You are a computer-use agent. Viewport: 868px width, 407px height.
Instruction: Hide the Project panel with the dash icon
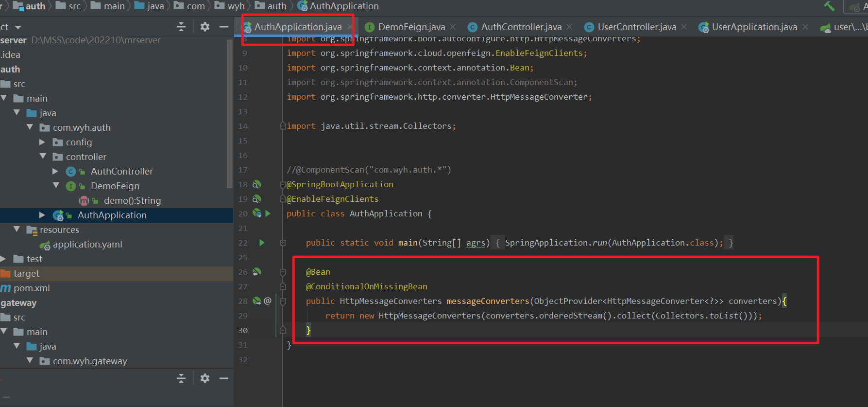(x=224, y=27)
